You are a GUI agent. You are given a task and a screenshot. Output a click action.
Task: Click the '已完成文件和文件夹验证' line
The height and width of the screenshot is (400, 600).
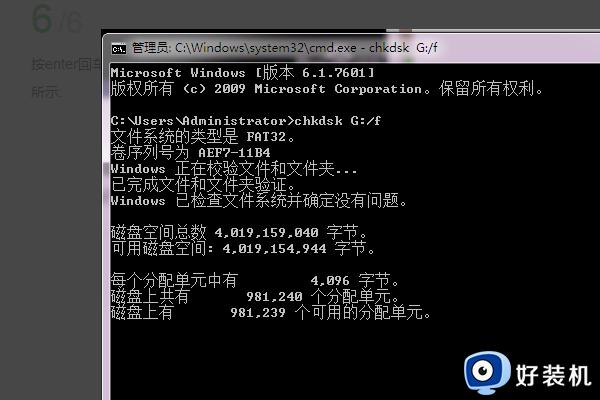203,185
